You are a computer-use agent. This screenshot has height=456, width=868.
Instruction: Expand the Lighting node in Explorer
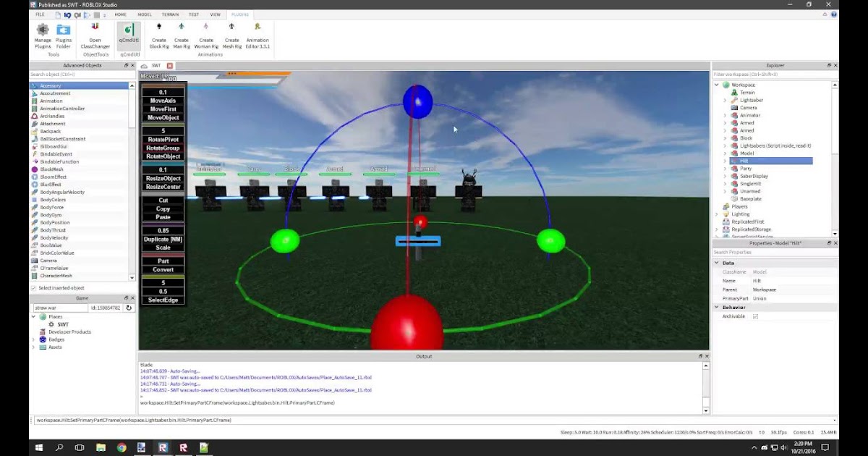click(718, 214)
